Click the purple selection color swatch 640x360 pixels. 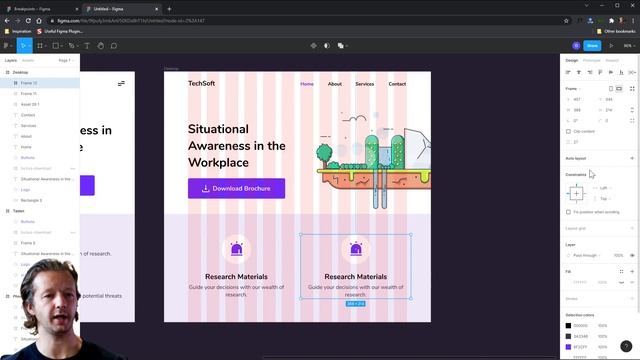[x=568, y=347]
